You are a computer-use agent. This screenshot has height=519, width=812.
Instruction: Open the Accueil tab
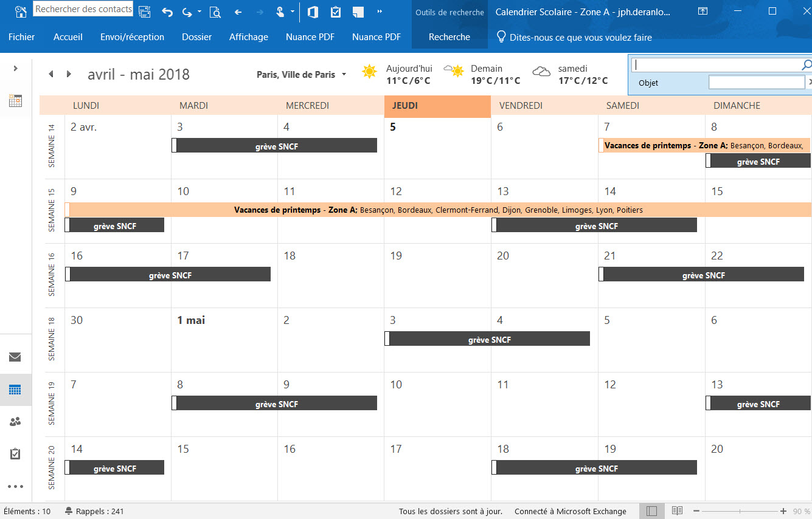pyautogui.click(x=68, y=36)
